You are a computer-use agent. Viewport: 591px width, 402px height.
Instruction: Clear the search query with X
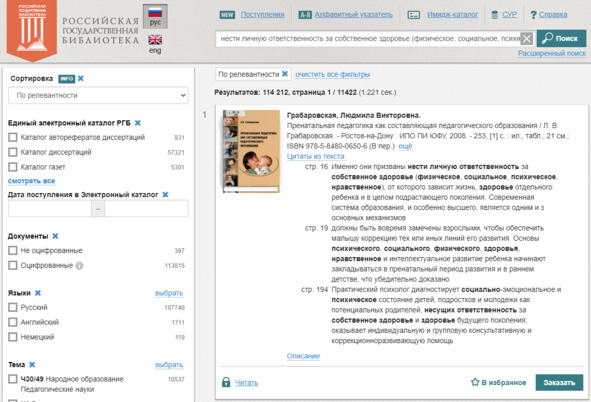pos(527,38)
